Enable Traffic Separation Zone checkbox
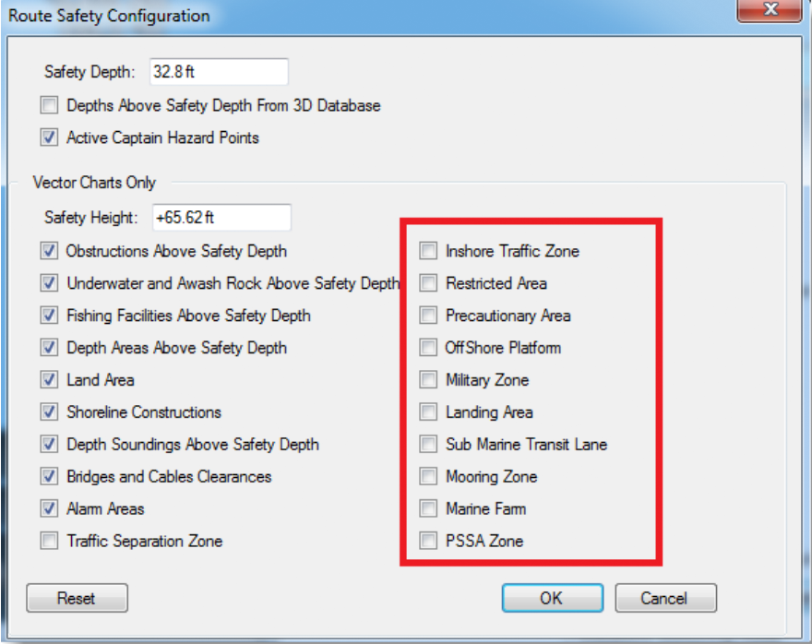 pos(49,541)
